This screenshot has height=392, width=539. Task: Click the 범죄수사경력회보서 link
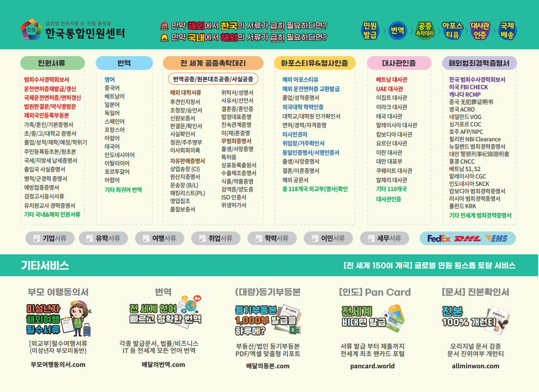pyautogui.click(x=47, y=80)
